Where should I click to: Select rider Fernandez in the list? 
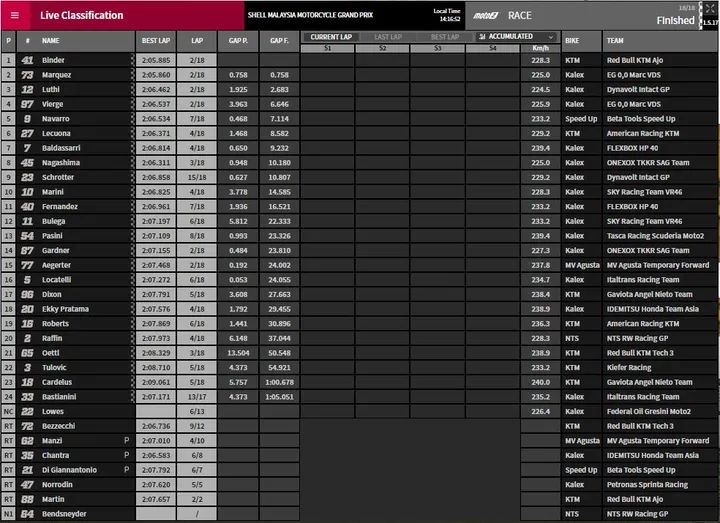pyautogui.click(x=60, y=207)
